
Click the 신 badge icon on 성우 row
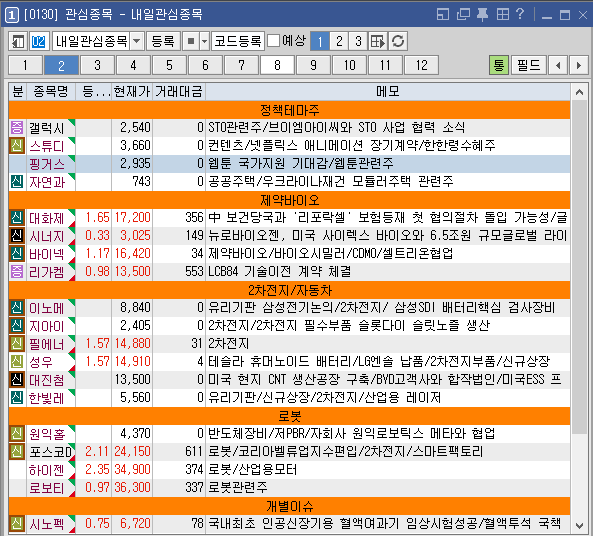click(x=17, y=362)
